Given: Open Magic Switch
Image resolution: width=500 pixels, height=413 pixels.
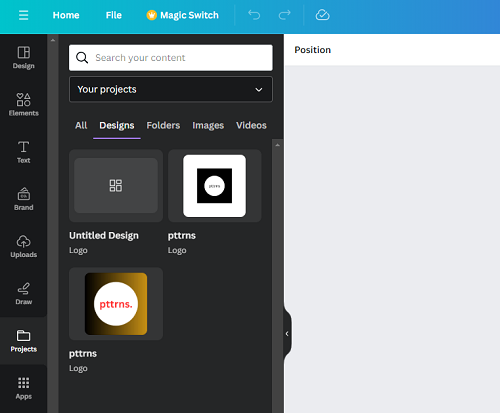Looking at the screenshot, I should pos(182,15).
